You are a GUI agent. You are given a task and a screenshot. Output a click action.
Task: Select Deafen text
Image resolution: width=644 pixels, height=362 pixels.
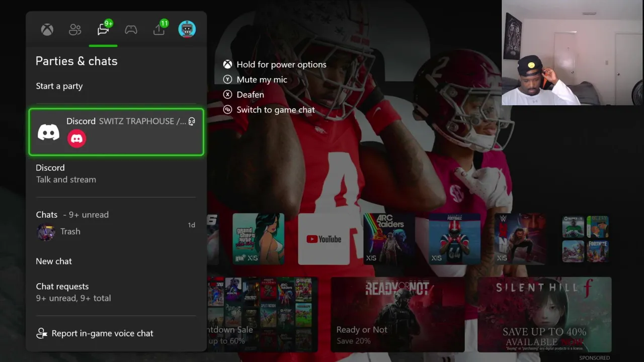tap(250, 95)
